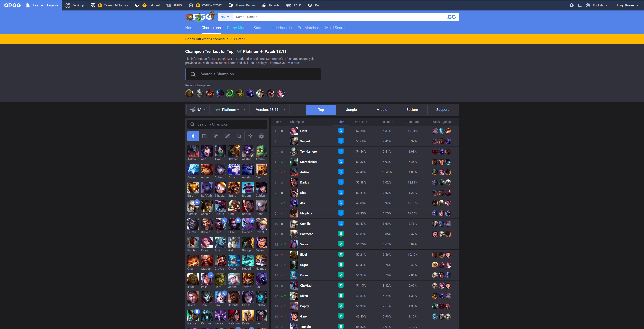Select Aatrox portrait in champion grid

(193, 151)
